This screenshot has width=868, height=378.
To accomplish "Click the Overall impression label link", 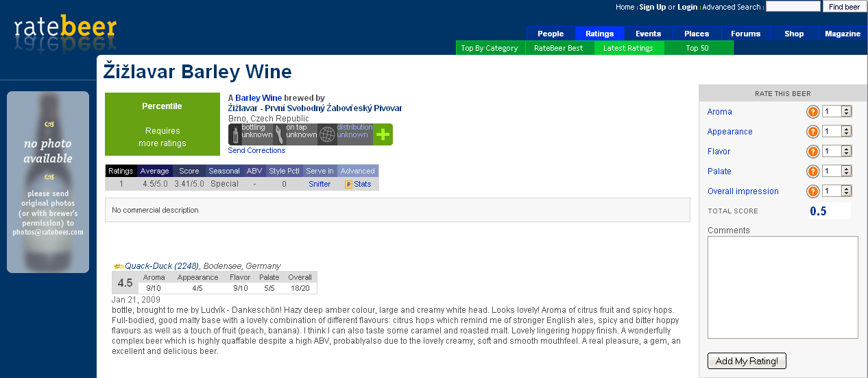I will coord(743,191).
